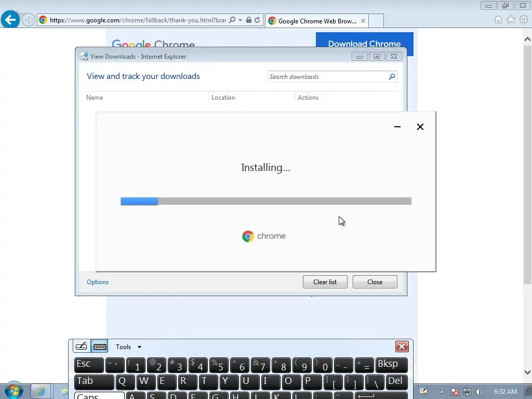Close the Google Chrome Web Browser tab
532x399 pixels.
click(363, 21)
